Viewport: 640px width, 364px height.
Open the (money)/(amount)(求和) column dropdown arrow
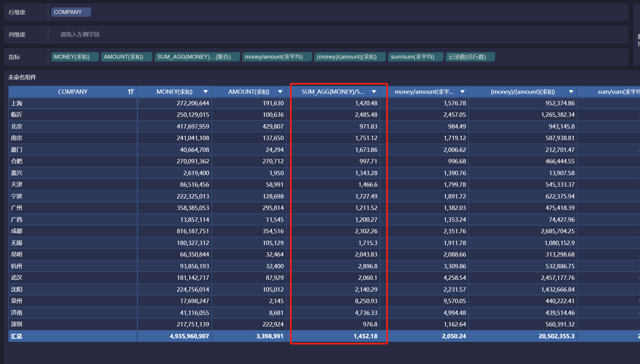pos(571,92)
